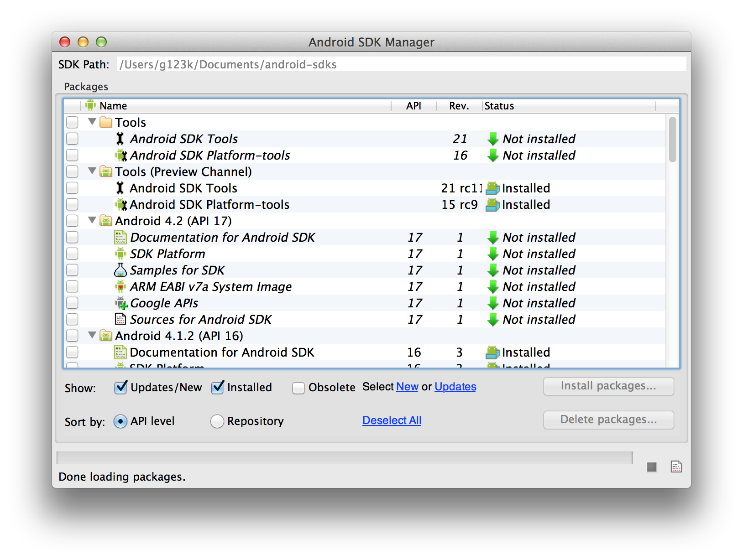Screen dimensions: 743x560
Task: Collapse the Android 4.2 (API 17) group
Action: coord(92,220)
